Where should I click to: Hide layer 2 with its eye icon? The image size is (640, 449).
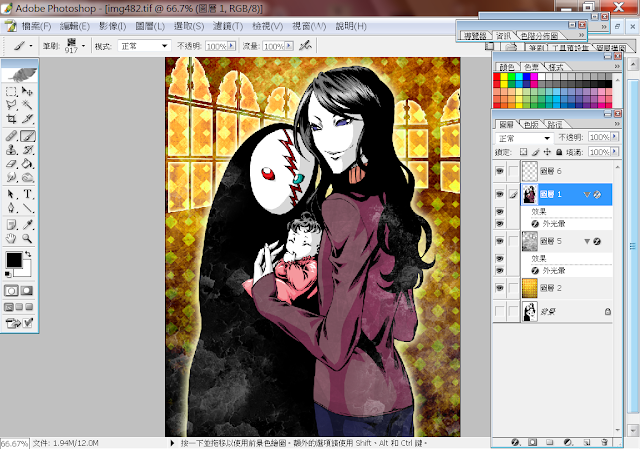click(500, 288)
